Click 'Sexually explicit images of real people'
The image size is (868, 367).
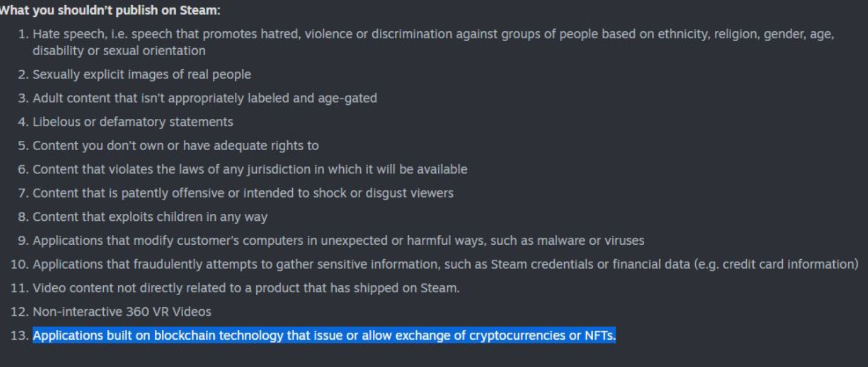tap(141, 74)
